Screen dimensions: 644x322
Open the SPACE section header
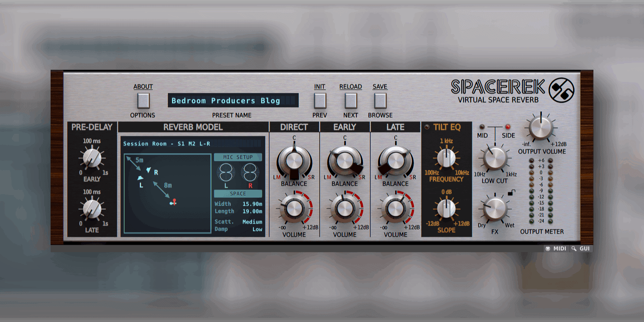click(238, 194)
